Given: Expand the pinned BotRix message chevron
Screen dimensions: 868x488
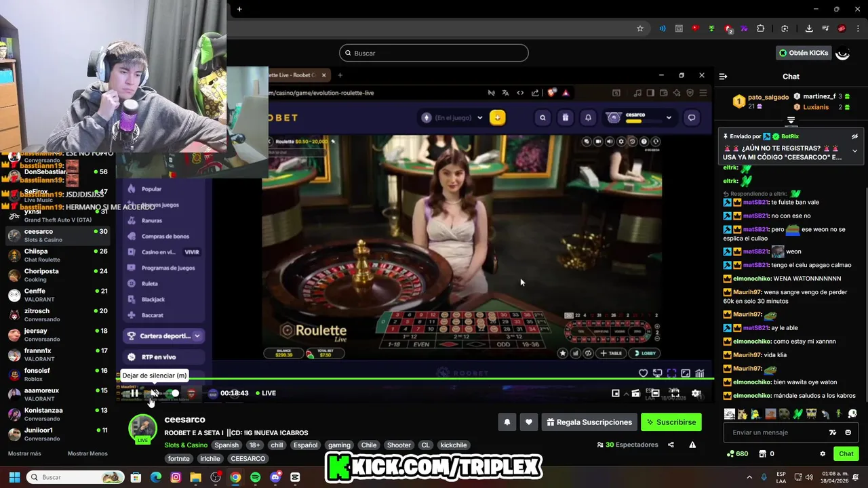Looking at the screenshot, I should coord(854,150).
